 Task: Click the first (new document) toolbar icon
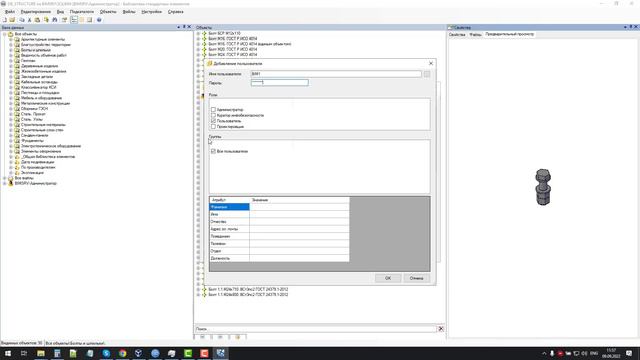click(5, 20)
